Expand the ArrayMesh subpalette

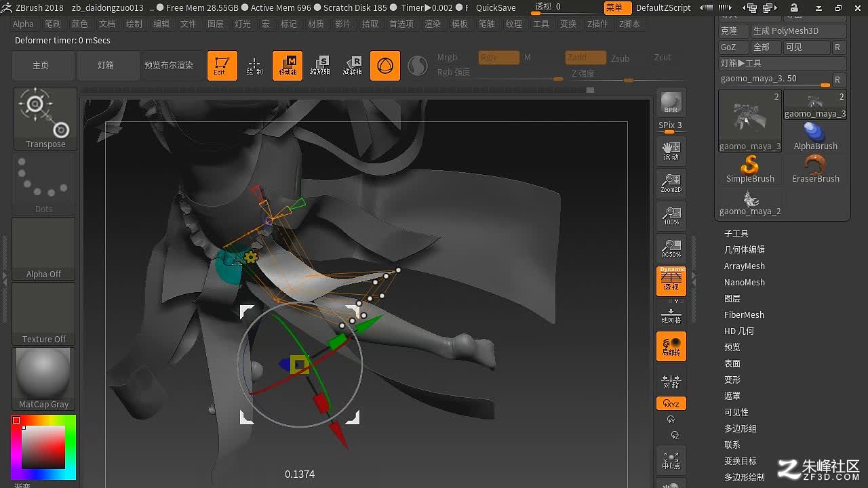745,266
